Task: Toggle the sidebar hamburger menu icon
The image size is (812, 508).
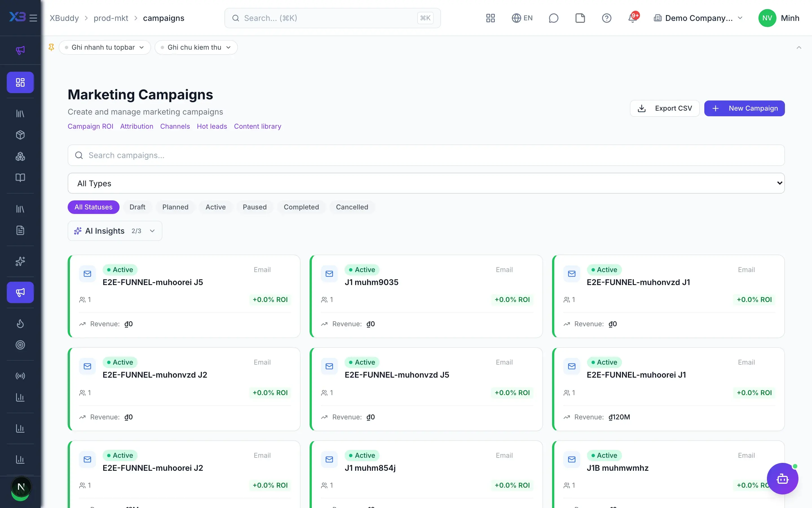Action: tap(33, 18)
